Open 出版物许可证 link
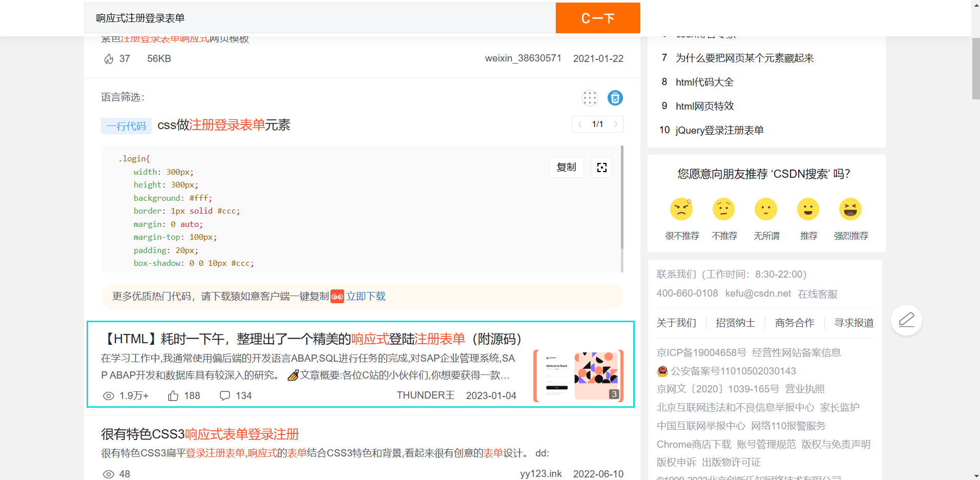The width and height of the screenshot is (980, 480). tap(731, 462)
